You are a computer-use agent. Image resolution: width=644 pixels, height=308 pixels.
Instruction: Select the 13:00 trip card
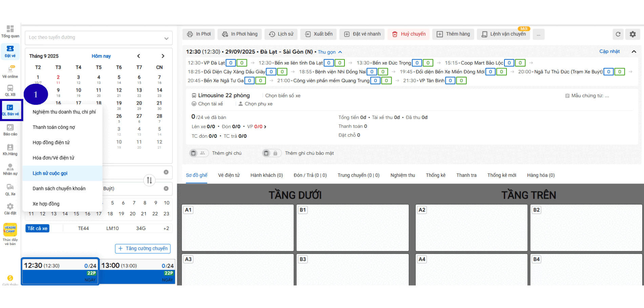pyautogui.click(x=137, y=271)
